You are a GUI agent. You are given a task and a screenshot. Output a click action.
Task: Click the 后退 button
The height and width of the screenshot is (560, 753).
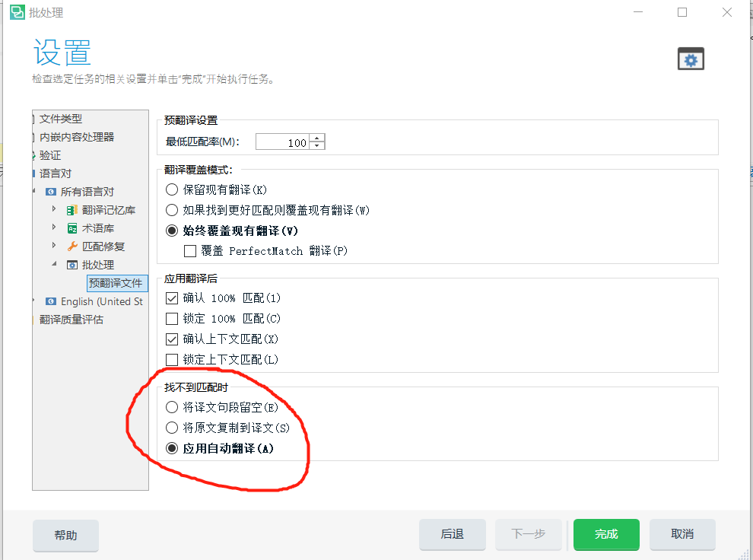(453, 534)
